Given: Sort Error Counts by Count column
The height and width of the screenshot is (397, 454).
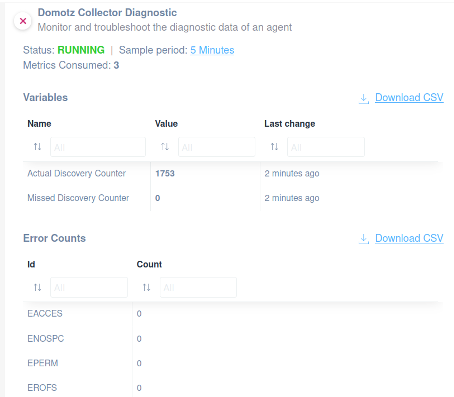Looking at the screenshot, I should [x=146, y=287].
